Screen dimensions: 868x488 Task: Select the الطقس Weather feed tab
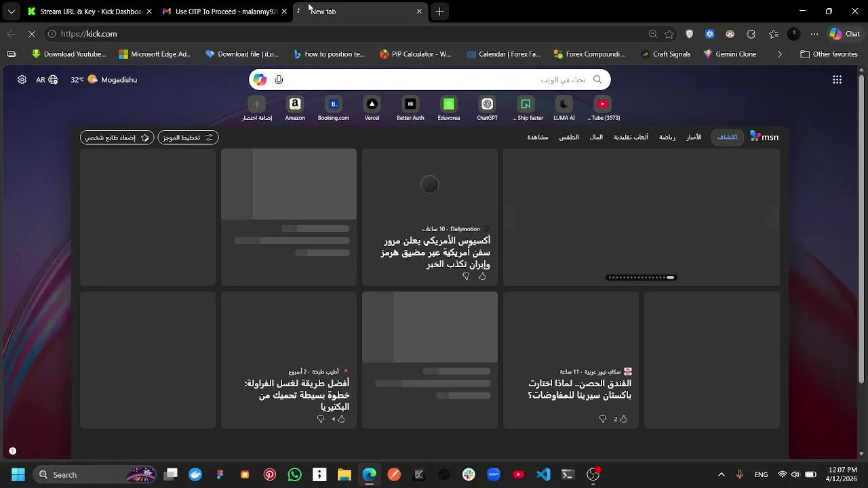tap(569, 137)
